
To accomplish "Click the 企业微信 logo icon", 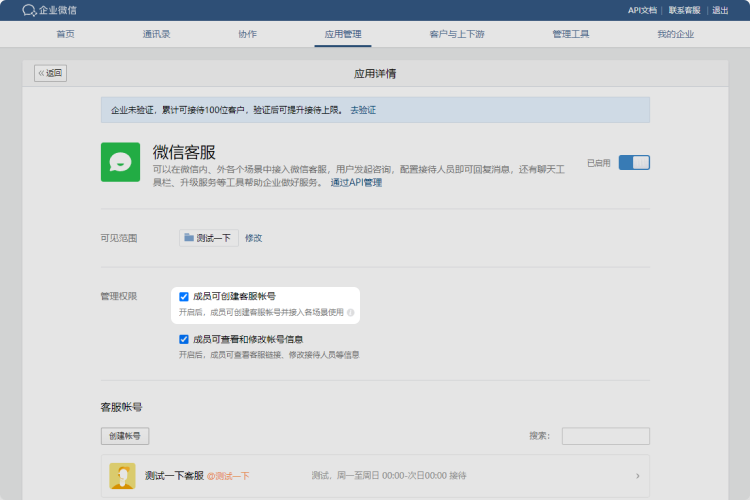I will (x=29, y=10).
